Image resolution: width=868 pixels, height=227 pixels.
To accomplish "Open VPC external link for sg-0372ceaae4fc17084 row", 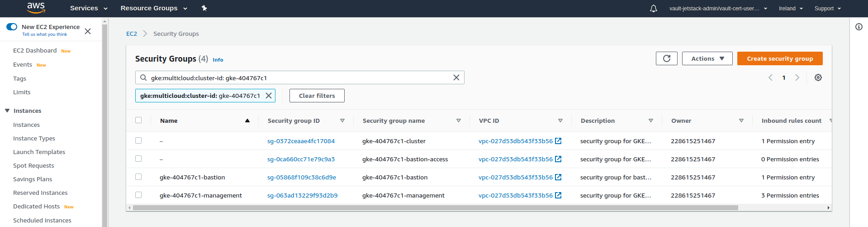I will (x=558, y=141).
